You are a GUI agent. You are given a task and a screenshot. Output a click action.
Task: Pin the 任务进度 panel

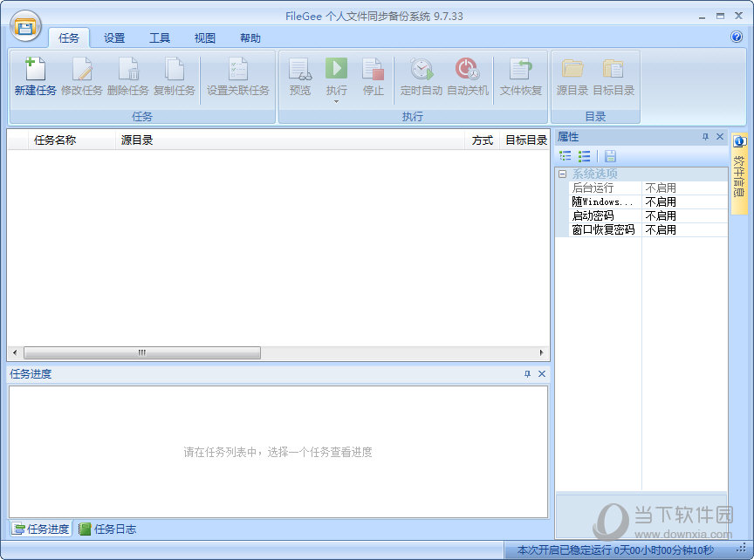[x=527, y=374]
